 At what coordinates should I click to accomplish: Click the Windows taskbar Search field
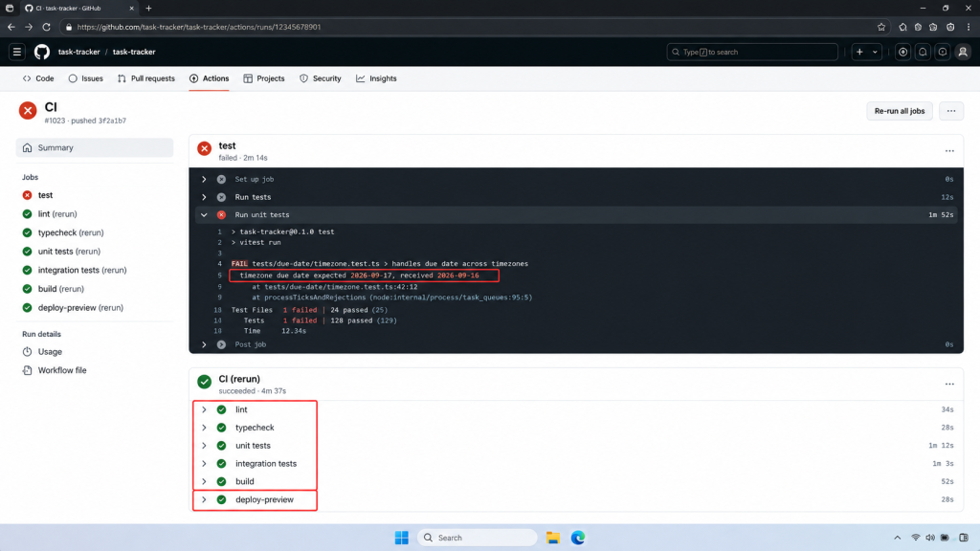click(x=477, y=538)
